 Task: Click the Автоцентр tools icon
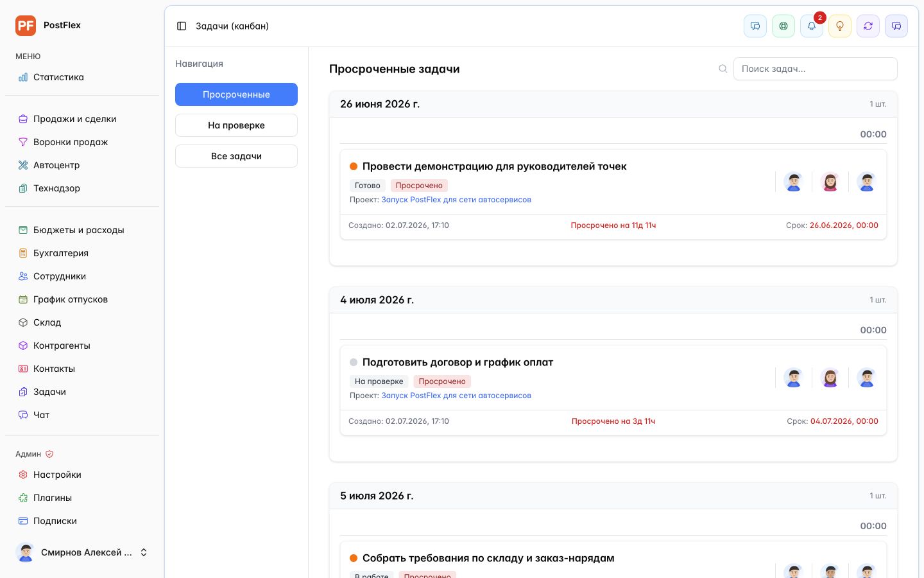pyautogui.click(x=23, y=165)
